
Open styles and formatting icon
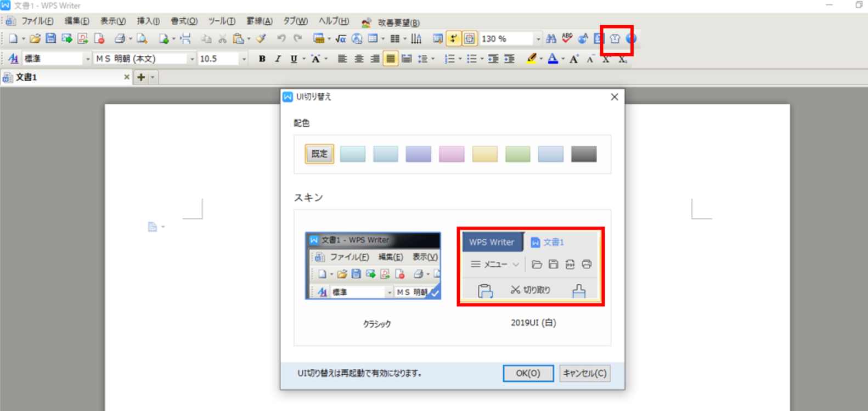(13, 59)
